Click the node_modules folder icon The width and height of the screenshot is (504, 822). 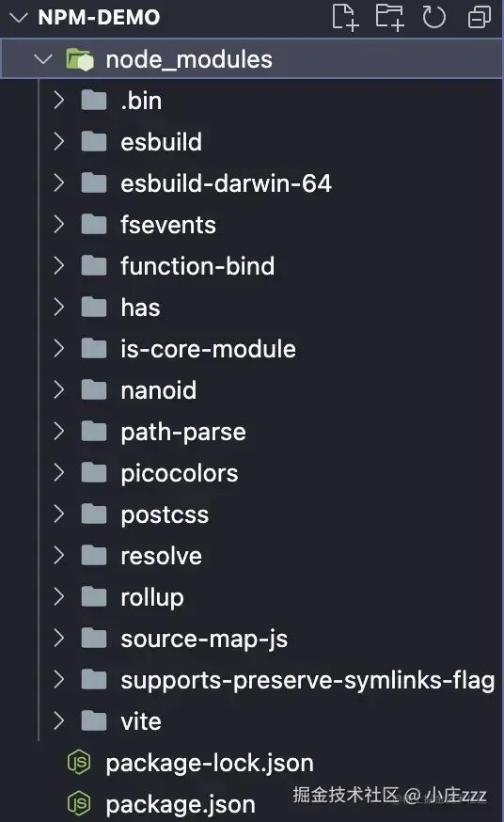(x=80, y=59)
